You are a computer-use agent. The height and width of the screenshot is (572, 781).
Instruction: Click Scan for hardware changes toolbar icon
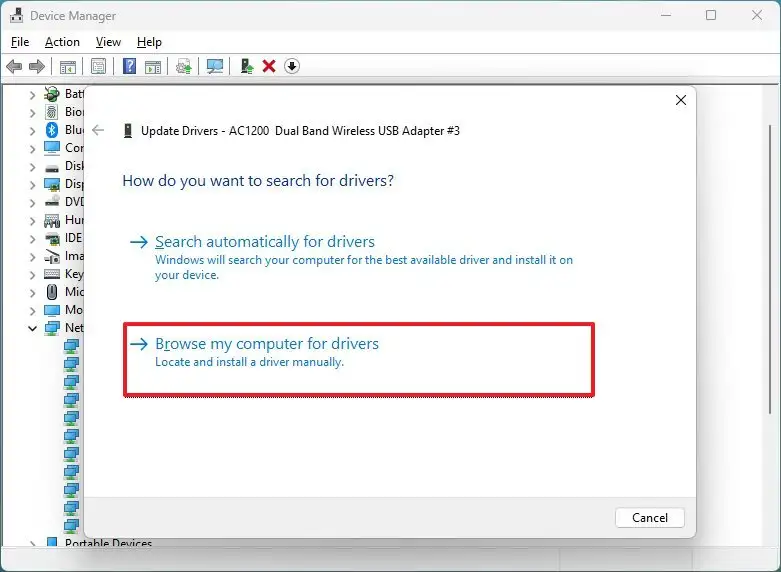(x=214, y=66)
